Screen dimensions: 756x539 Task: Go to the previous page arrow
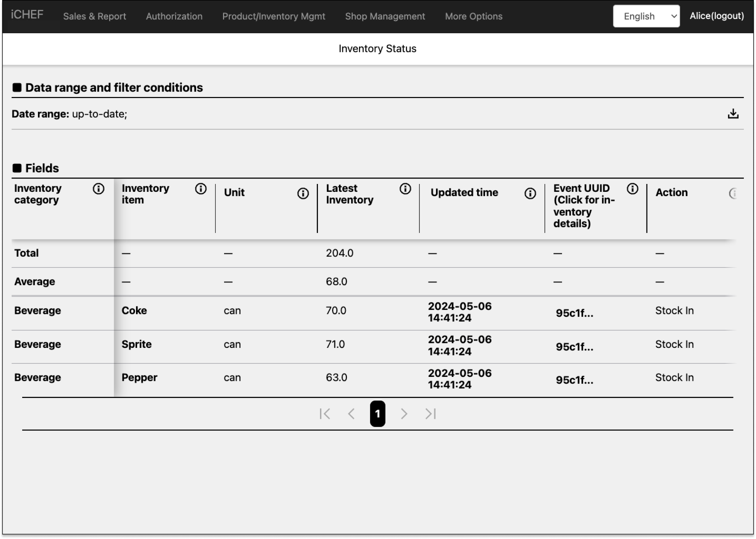(x=352, y=414)
